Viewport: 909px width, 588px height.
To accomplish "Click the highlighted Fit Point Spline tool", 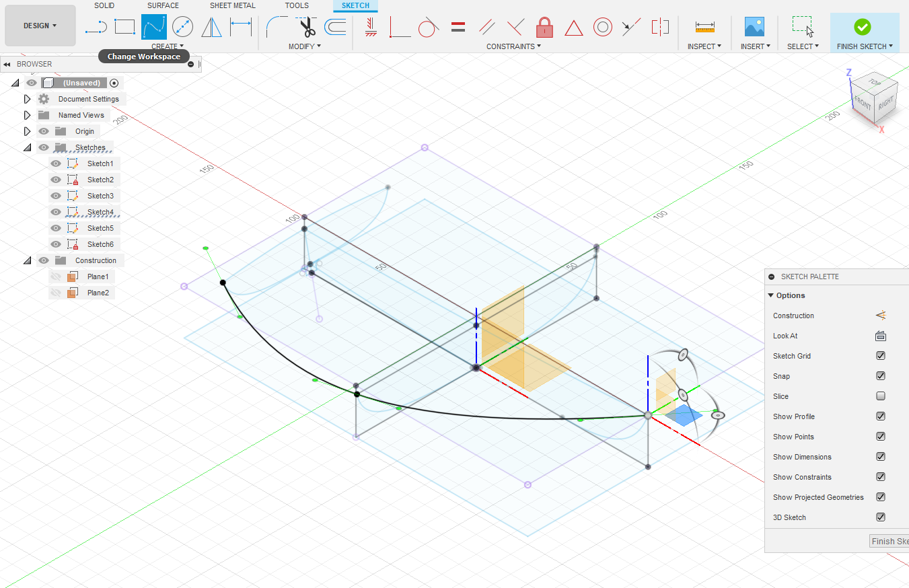I will coord(154,27).
